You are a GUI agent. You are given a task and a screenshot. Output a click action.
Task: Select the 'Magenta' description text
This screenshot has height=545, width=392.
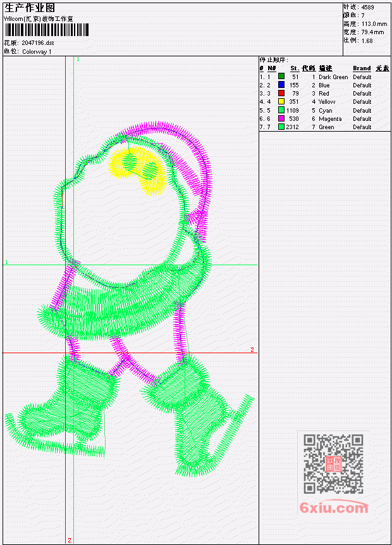(330, 119)
